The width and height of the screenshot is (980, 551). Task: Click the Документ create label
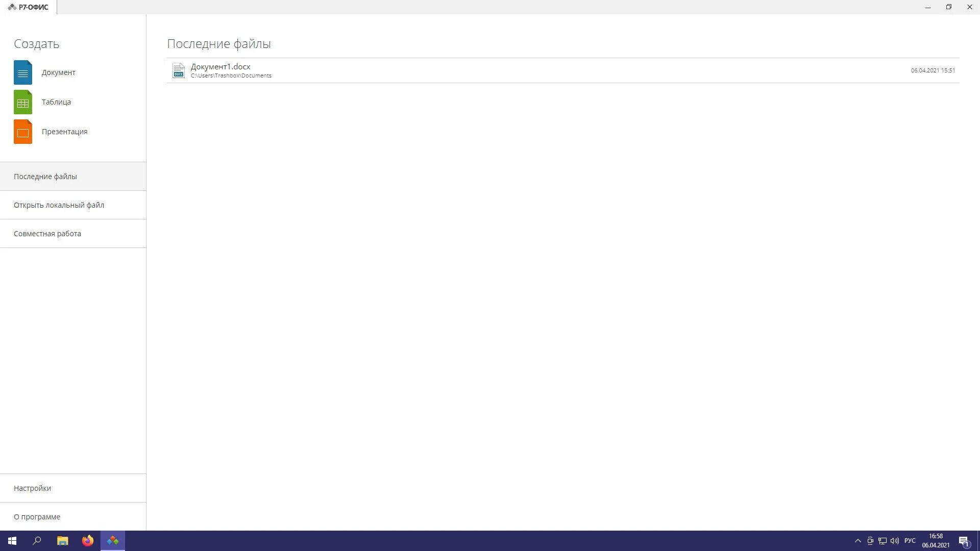[58, 72]
